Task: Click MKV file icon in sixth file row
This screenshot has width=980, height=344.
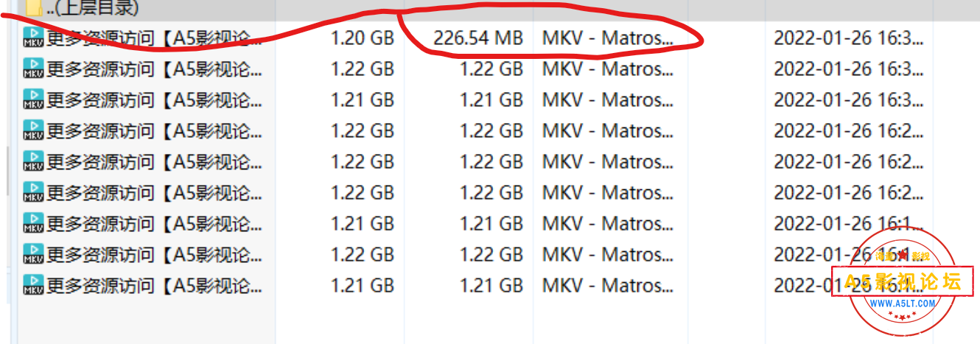Action: [33, 193]
